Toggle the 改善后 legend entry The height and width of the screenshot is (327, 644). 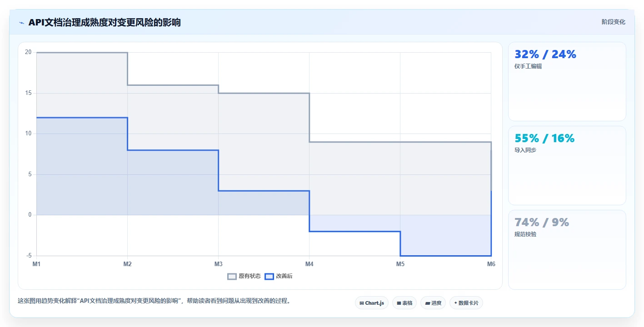tap(278, 276)
